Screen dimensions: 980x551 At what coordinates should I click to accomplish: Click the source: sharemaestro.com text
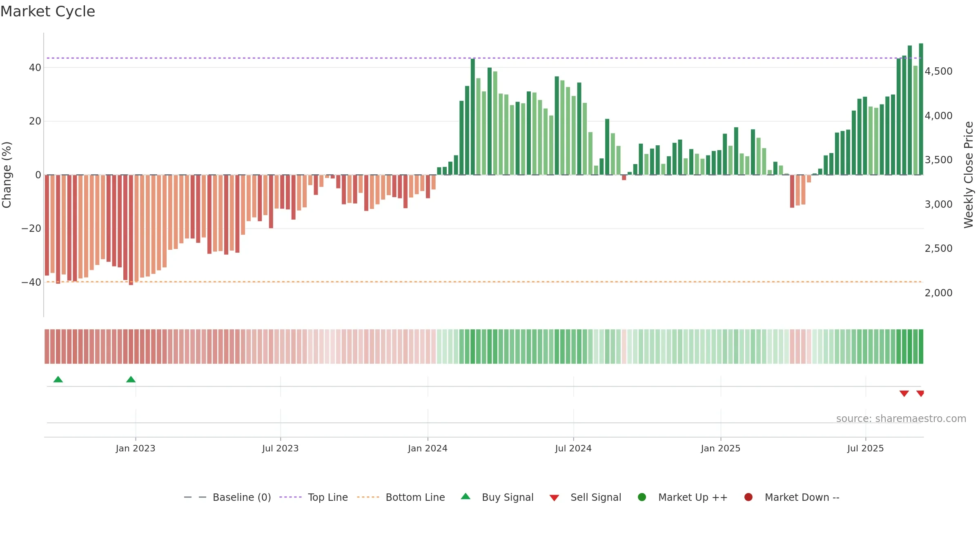click(x=901, y=419)
